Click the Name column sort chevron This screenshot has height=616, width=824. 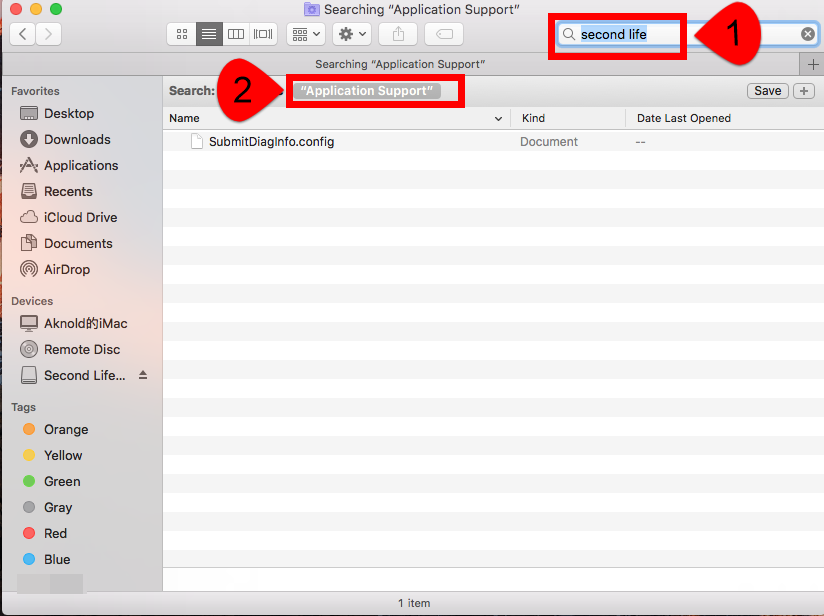point(499,118)
